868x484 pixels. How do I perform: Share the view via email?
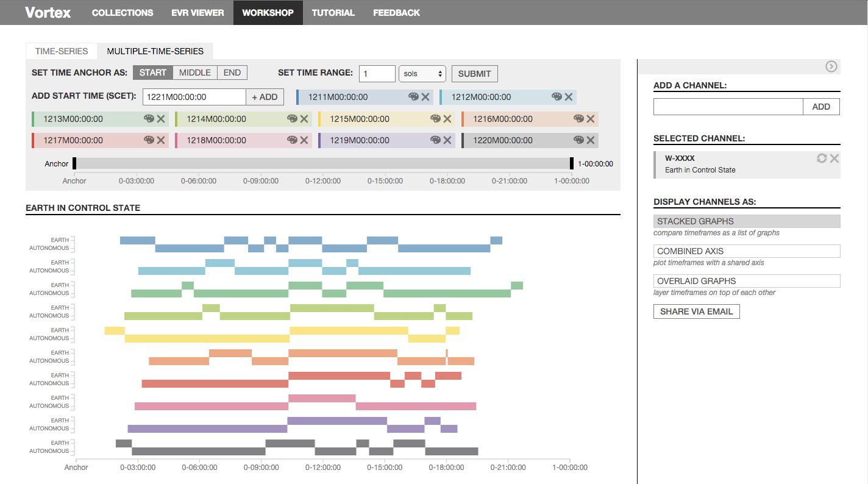(x=697, y=311)
